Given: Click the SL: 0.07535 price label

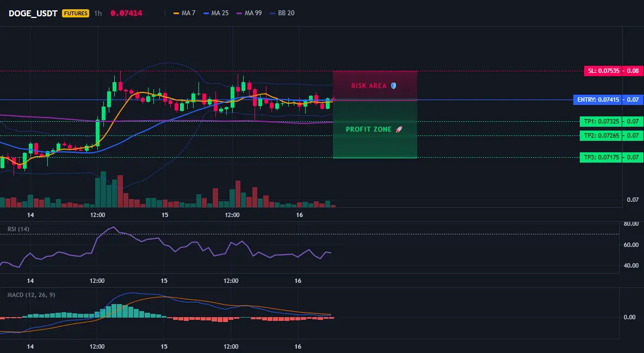Looking at the screenshot, I should pyautogui.click(x=603, y=71).
